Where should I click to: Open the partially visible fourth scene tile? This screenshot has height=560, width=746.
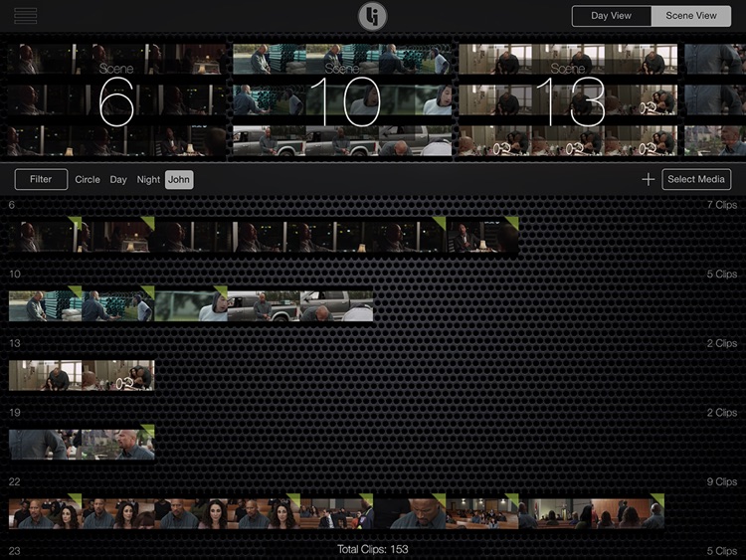click(x=715, y=99)
